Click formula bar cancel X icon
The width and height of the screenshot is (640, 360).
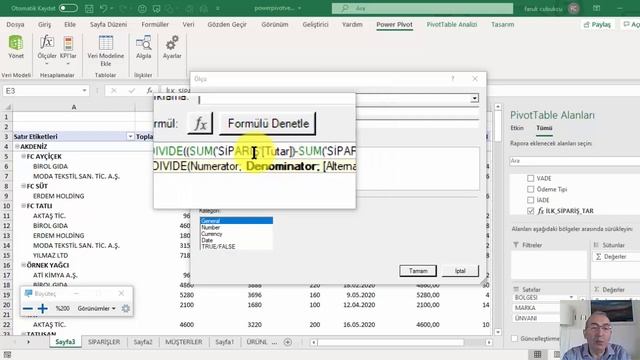pos(114,91)
